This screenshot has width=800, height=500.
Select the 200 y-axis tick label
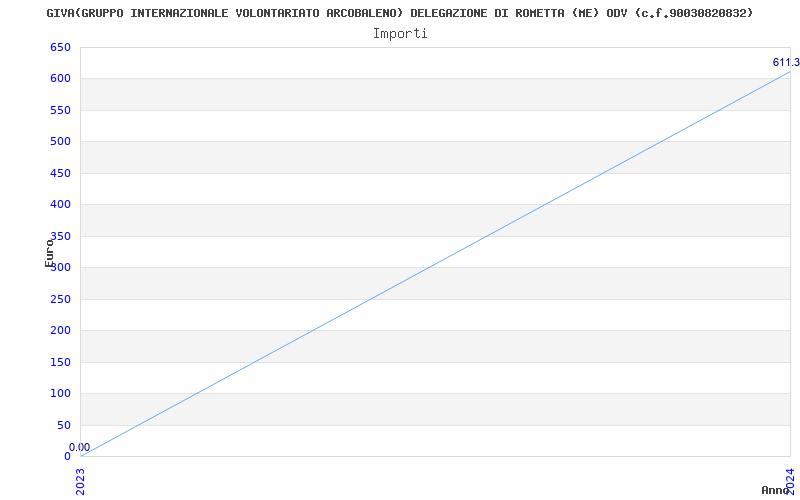60,330
